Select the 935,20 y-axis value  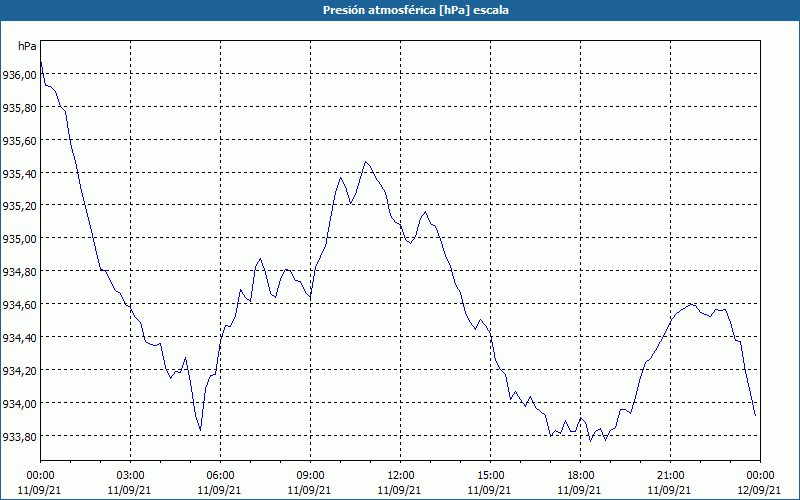click(x=19, y=206)
